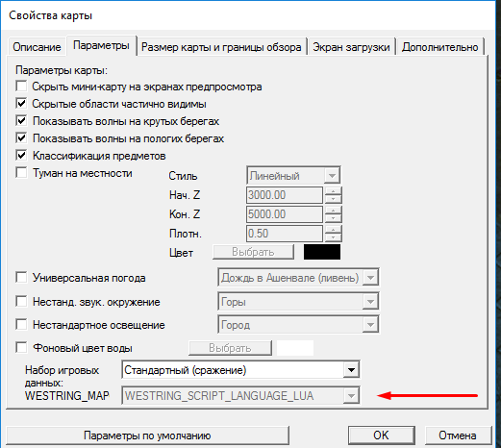Open the sound environment dropdown Горы
Image resolution: width=501 pixels, height=448 pixels.
pos(298,302)
